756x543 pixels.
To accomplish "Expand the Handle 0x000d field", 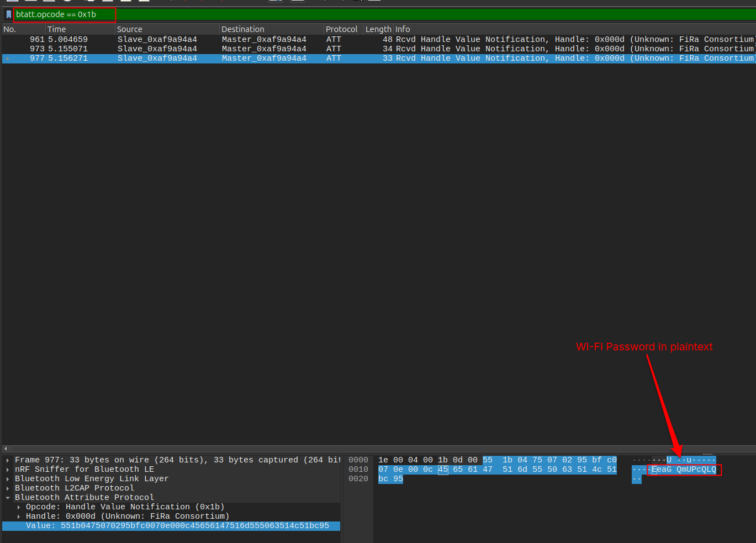I will (x=19, y=517).
